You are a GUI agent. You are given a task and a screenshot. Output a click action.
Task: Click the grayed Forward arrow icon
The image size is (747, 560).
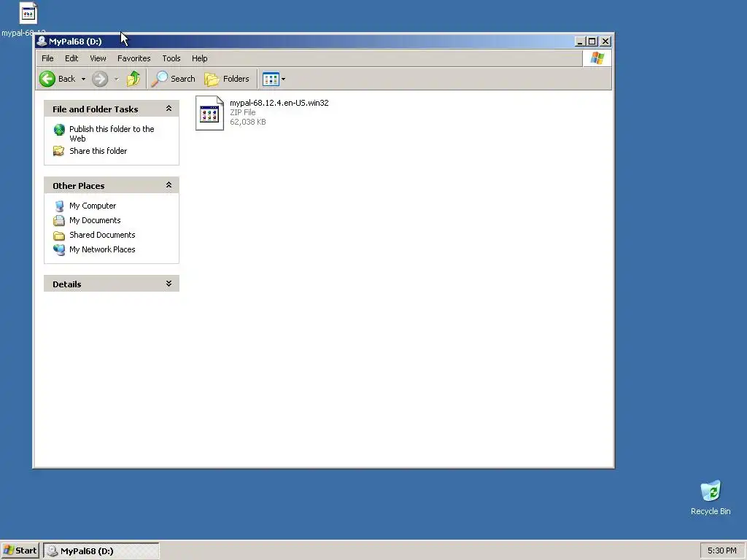pyautogui.click(x=99, y=79)
